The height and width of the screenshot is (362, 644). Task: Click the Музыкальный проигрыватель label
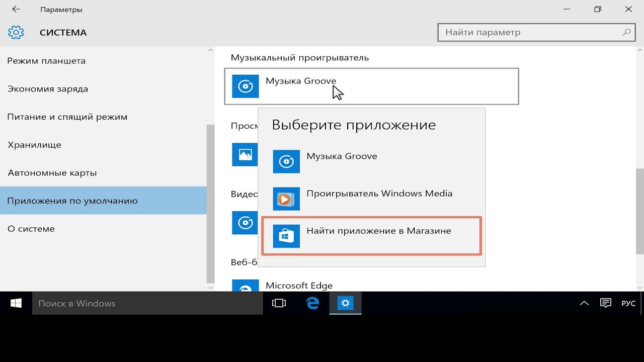click(x=300, y=58)
